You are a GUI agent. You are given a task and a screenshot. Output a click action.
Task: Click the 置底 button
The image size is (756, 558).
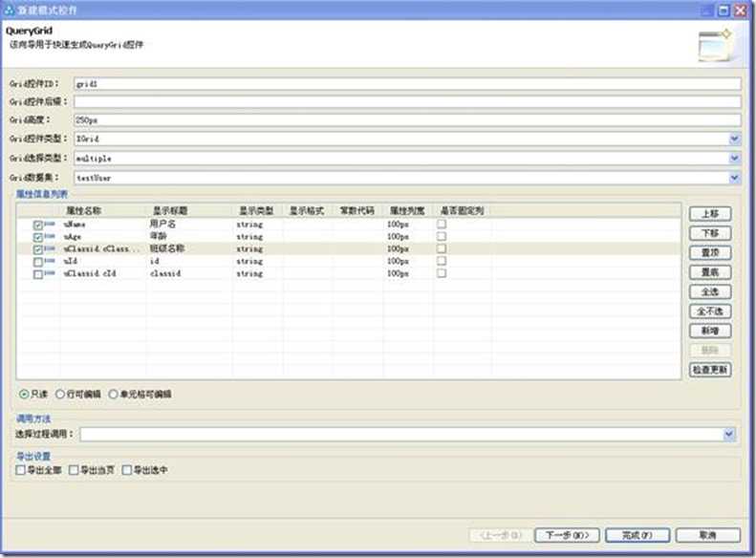710,272
